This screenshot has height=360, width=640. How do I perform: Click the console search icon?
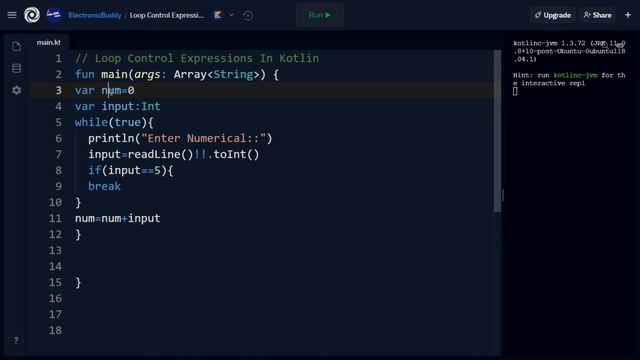pyautogui.click(x=604, y=44)
